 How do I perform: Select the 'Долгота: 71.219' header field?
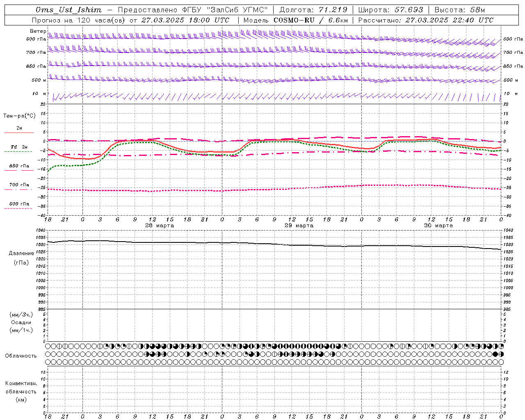tap(313, 10)
